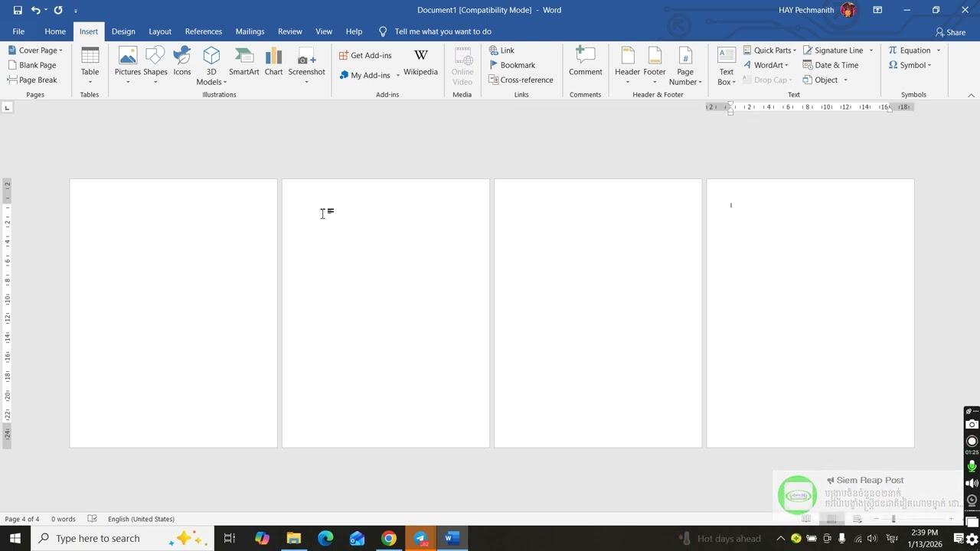This screenshot has height=551, width=980.
Task: Expand the Equation dropdown arrow
Action: tap(939, 51)
